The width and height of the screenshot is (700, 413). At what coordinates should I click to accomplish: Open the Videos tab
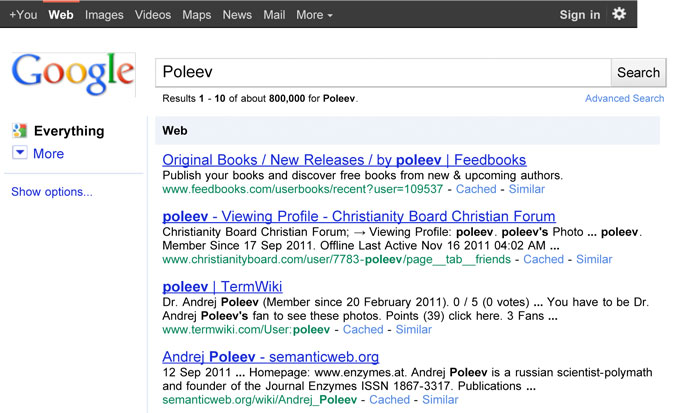pyautogui.click(x=153, y=15)
